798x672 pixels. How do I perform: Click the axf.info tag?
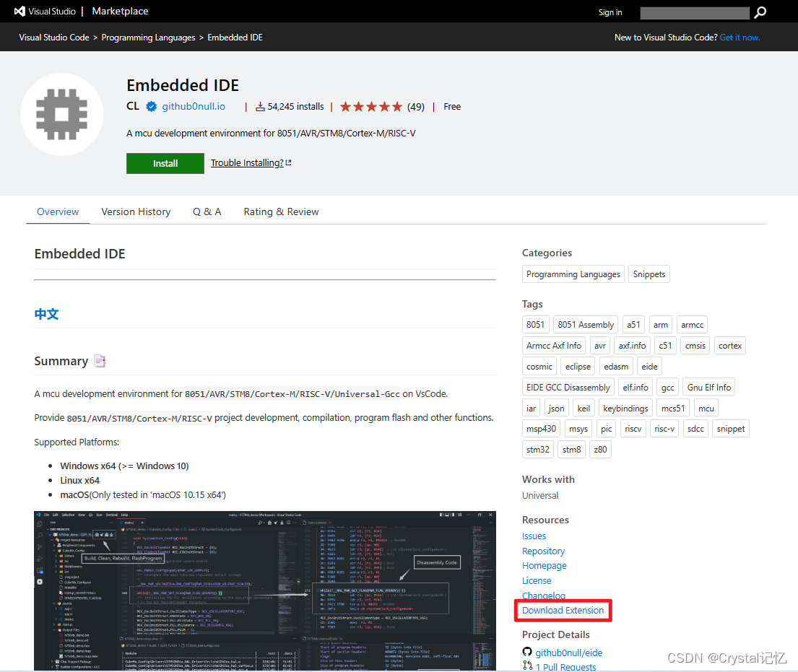pyautogui.click(x=632, y=346)
